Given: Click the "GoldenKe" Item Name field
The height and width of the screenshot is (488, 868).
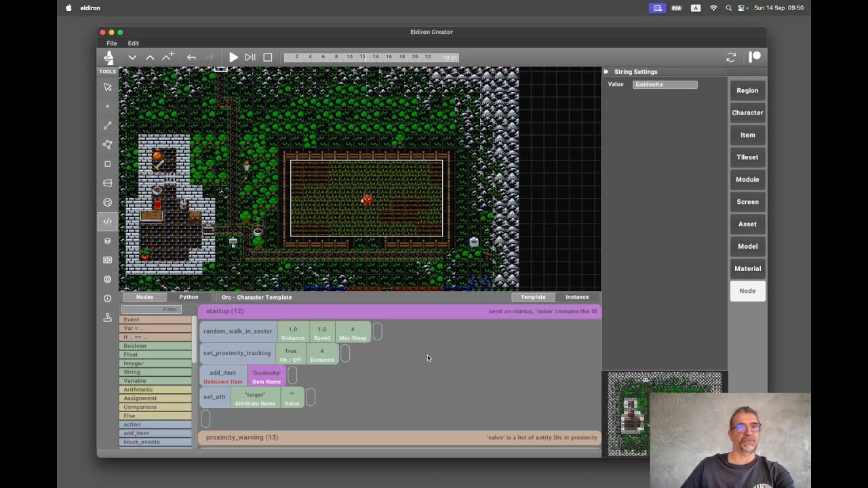Looking at the screenshot, I should [x=267, y=375].
